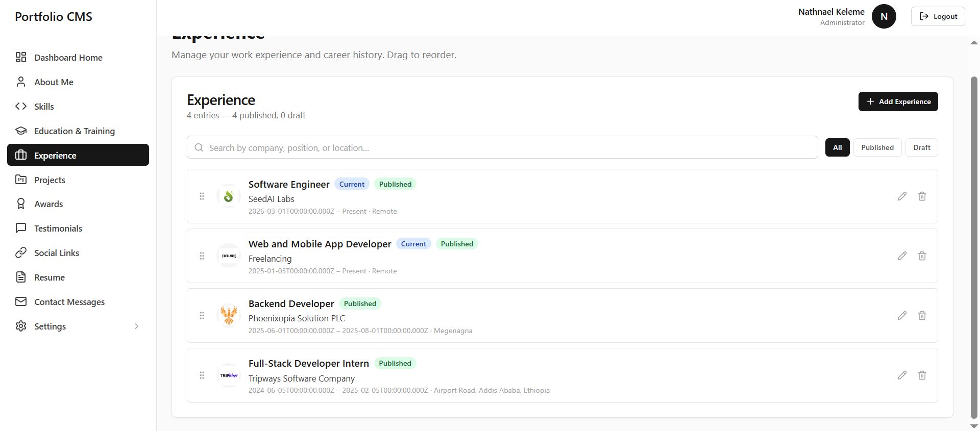Click drag handle of Tripways row
980x431 pixels.
point(202,375)
